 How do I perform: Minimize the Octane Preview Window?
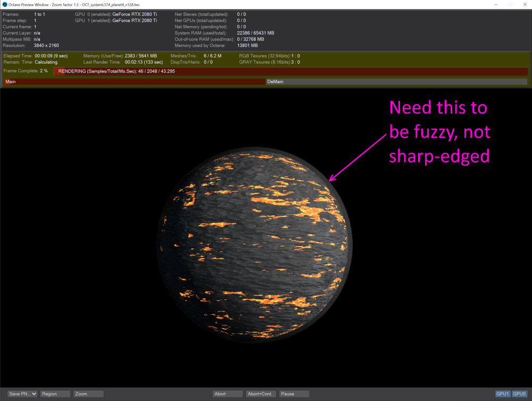click(496, 4)
